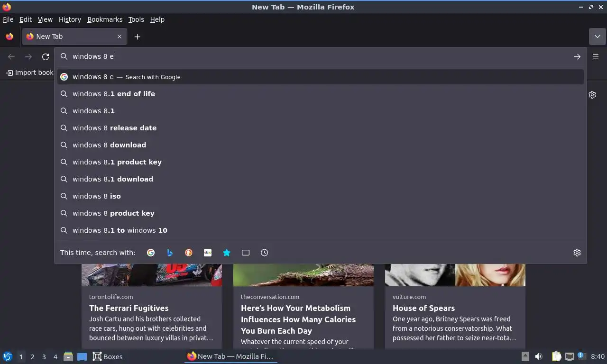Screen dimensions: 607x364
Task: Open Firefox View pinned icon
Action: (x=9, y=36)
